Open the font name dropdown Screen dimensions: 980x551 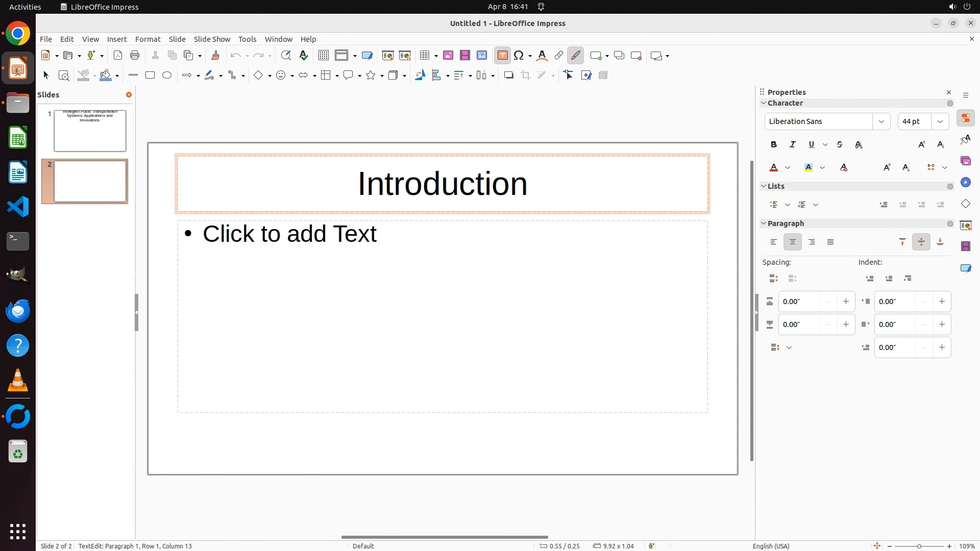point(881,121)
